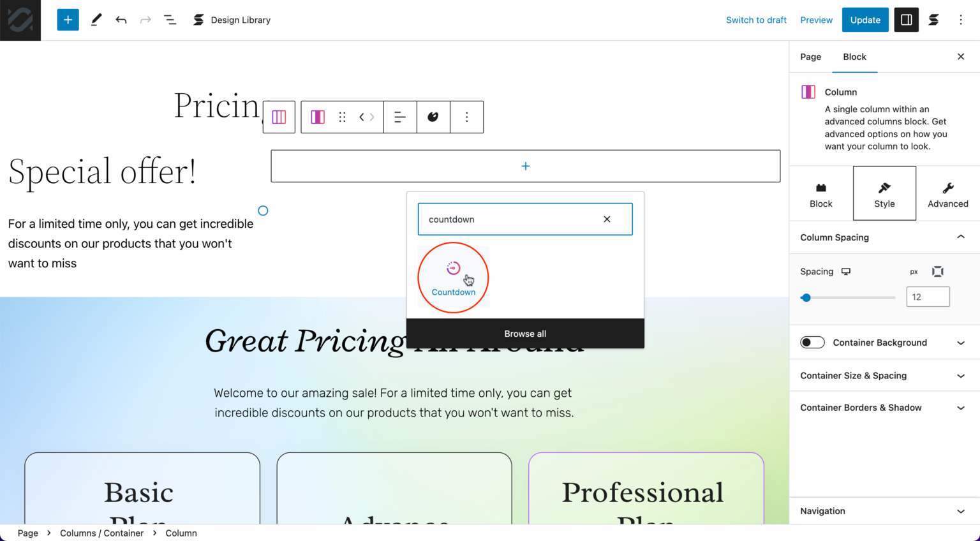Clear the countdown search with the X
980x541 pixels.
606,219
